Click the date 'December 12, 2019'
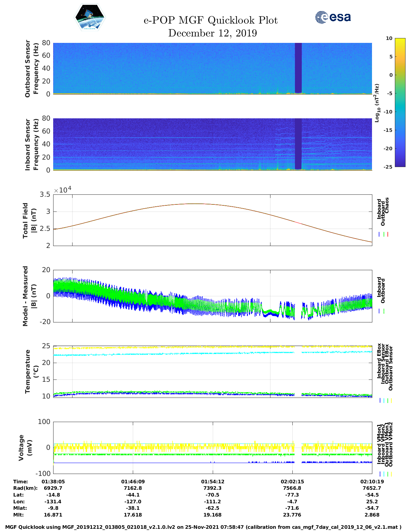The width and height of the screenshot is (411, 532). tap(212, 33)
